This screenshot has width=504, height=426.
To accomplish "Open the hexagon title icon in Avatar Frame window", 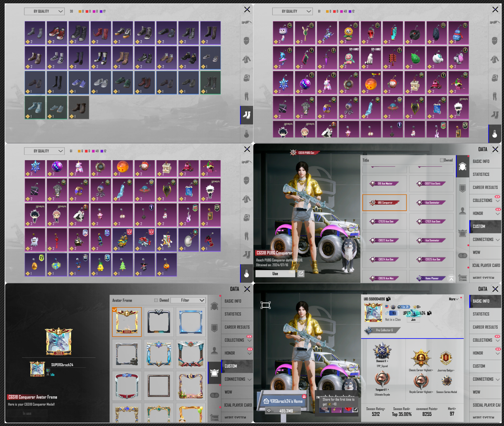I will [x=214, y=306].
